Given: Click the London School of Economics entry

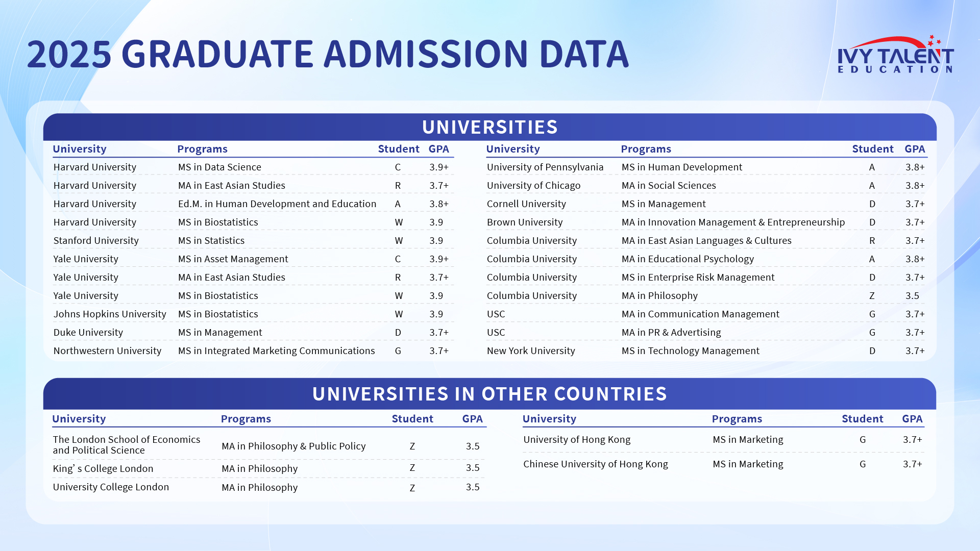Looking at the screenshot, I should pos(127,445).
